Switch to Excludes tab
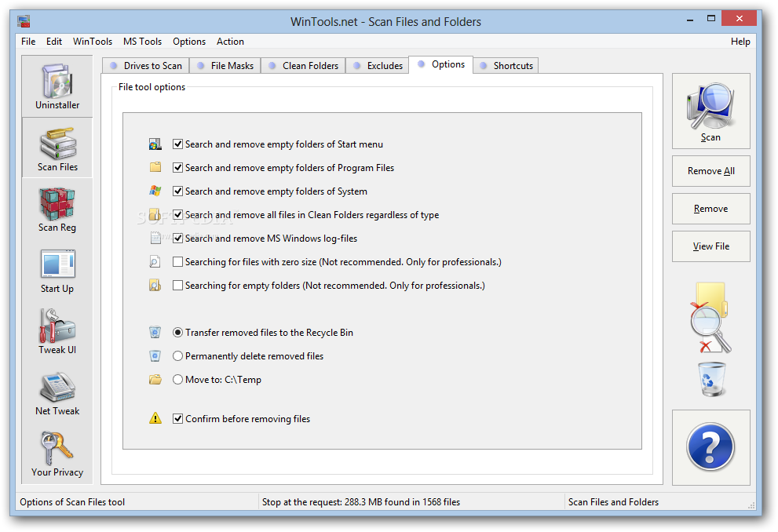 (378, 65)
